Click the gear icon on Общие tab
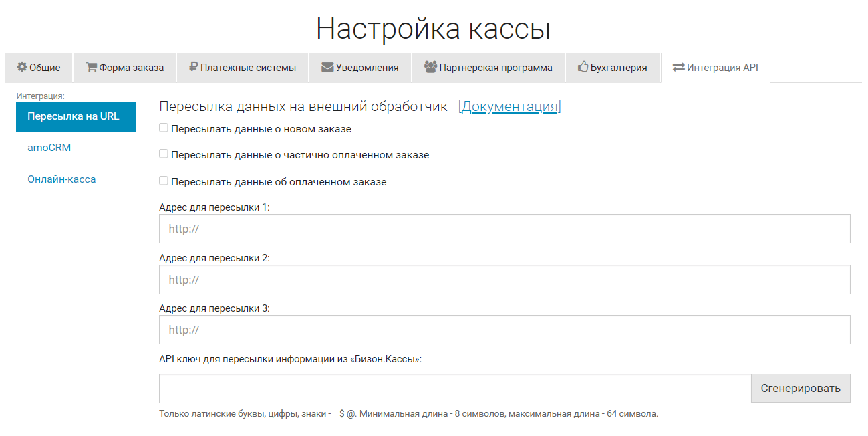868x436 pixels. tap(22, 67)
